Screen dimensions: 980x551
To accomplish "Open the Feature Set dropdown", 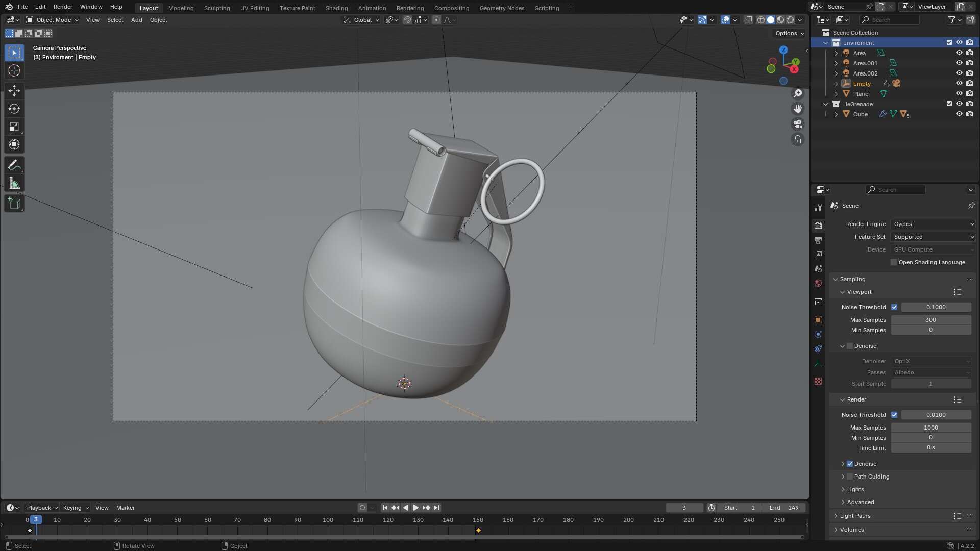I will coord(933,237).
